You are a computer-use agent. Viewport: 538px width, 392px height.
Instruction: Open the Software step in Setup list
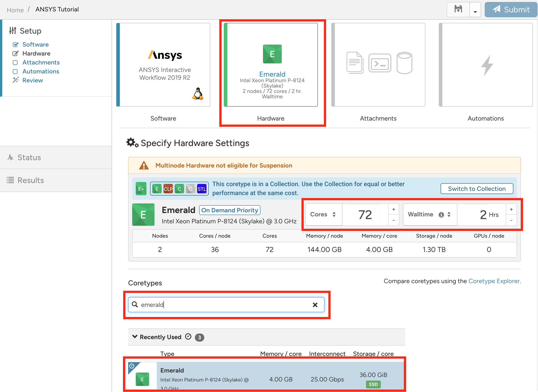(x=35, y=44)
